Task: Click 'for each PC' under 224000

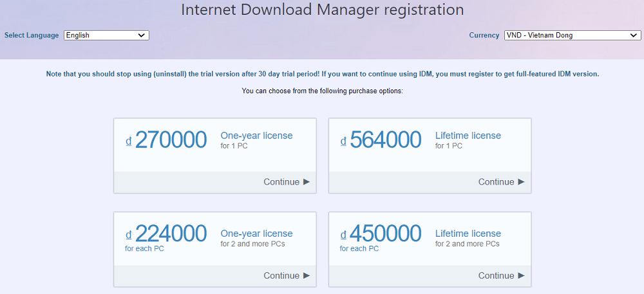Action: click(x=144, y=248)
